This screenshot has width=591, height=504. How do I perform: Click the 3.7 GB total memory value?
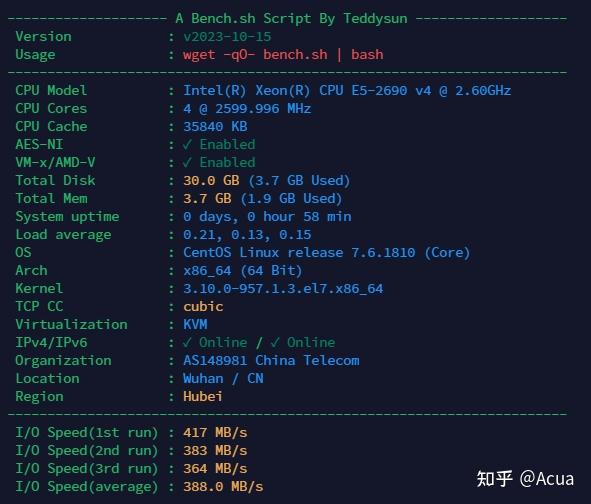(x=207, y=198)
